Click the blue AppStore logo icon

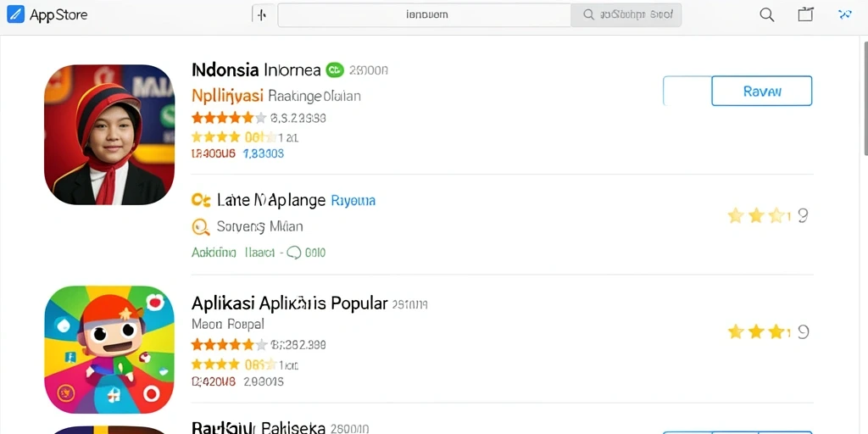[15, 15]
